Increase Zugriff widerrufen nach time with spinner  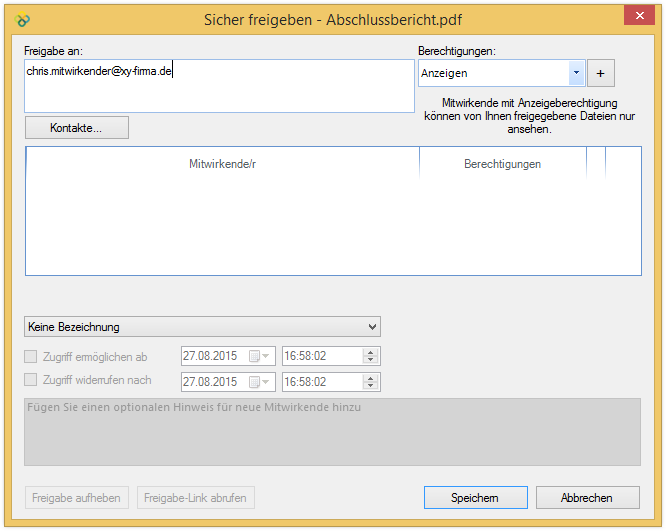click(371, 378)
